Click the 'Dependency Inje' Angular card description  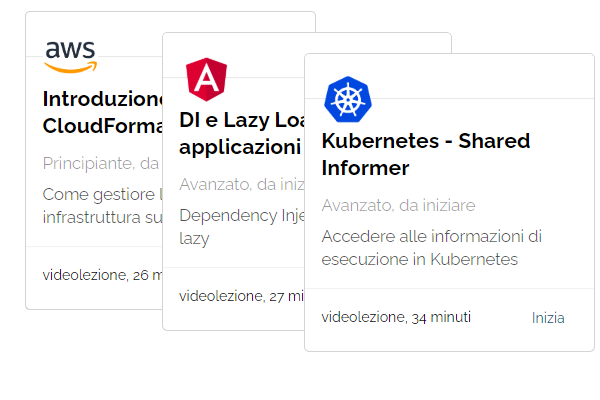pos(242,227)
